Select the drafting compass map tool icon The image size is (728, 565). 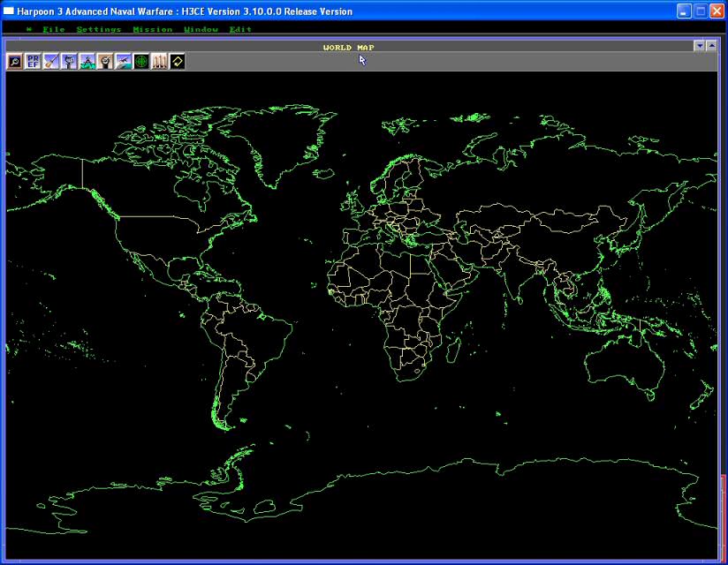click(87, 61)
